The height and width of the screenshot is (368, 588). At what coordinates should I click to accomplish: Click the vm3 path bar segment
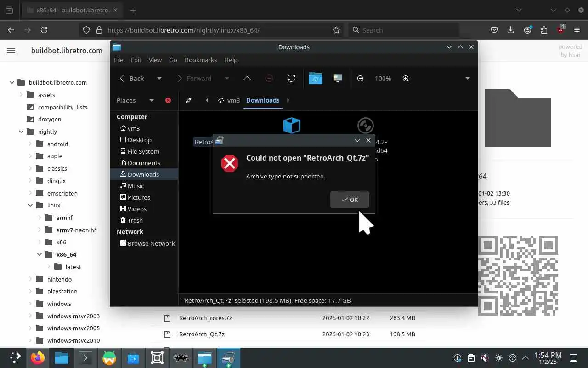229,100
